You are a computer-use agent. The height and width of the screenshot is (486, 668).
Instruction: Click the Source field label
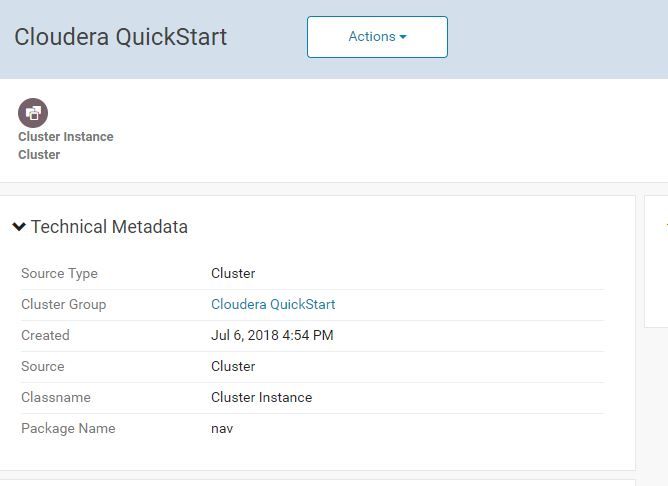point(42,366)
